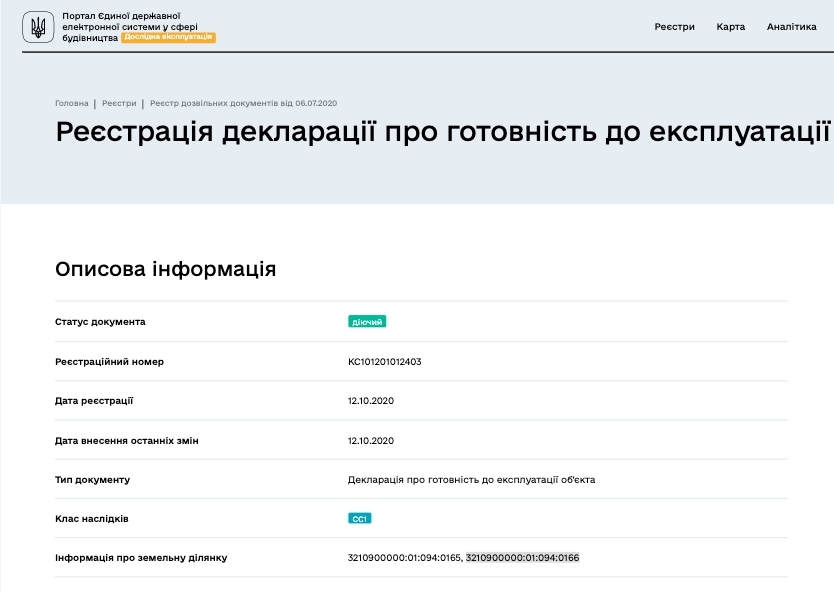Image resolution: width=834 pixels, height=593 pixels.
Task: Click the Ukrainian trident emblem logo
Action: pyautogui.click(x=38, y=27)
